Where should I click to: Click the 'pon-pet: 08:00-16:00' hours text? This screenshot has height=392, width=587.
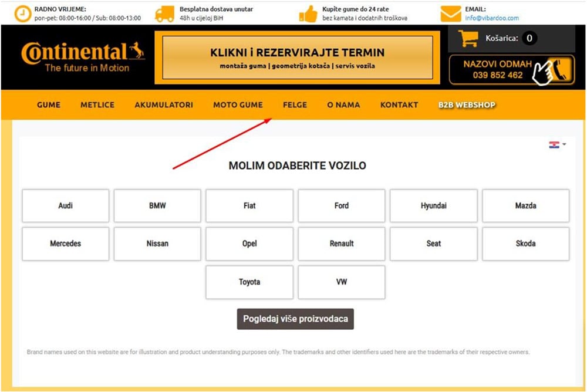click(63, 18)
